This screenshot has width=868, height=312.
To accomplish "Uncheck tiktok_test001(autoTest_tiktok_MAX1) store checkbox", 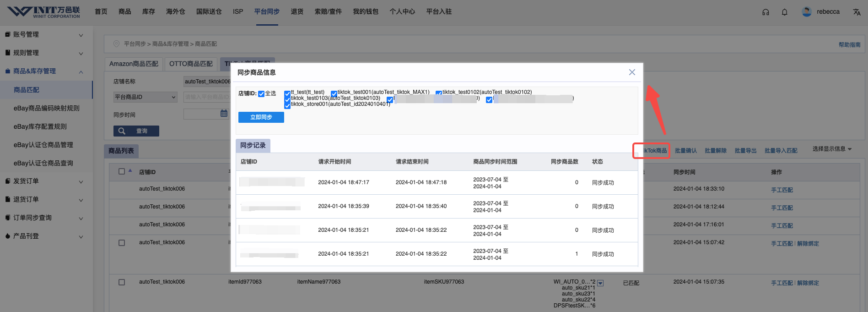I will tap(334, 94).
